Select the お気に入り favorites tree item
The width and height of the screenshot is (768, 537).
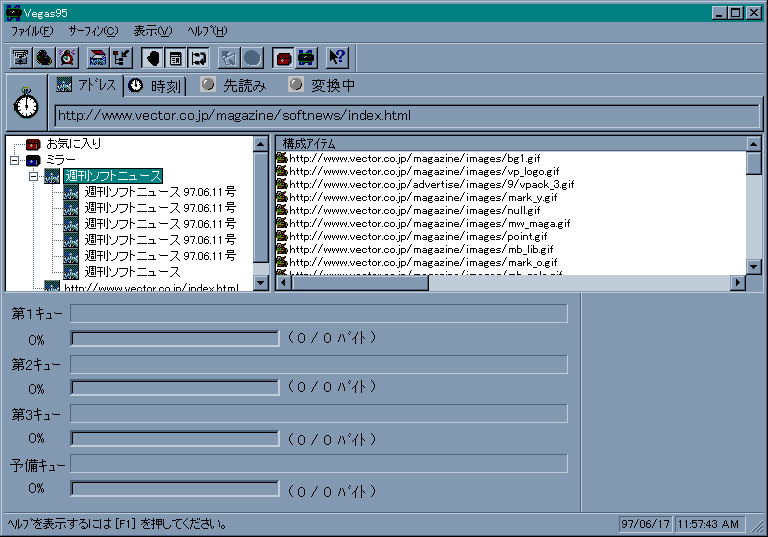[73, 144]
